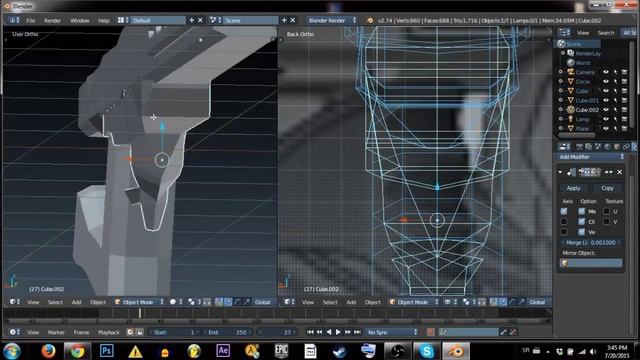The height and width of the screenshot is (360, 640).
Task: Open Object Mode dropdown in right viewport
Action: [414, 302]
